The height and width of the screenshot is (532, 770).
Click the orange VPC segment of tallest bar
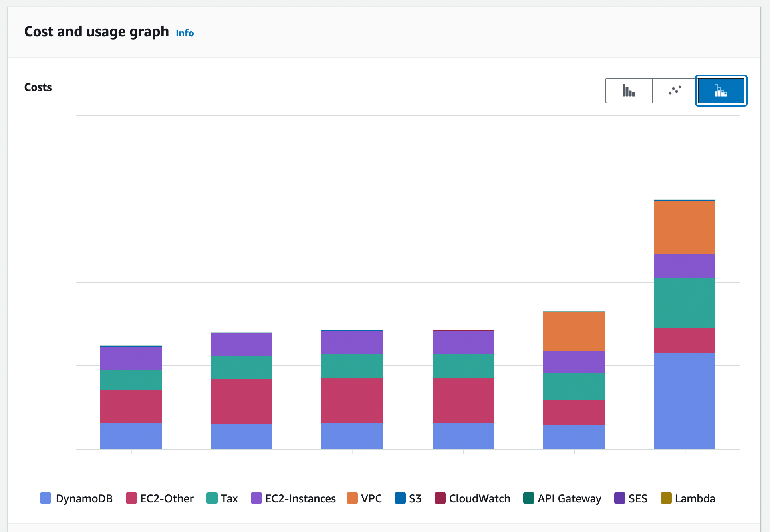[684, 228]
